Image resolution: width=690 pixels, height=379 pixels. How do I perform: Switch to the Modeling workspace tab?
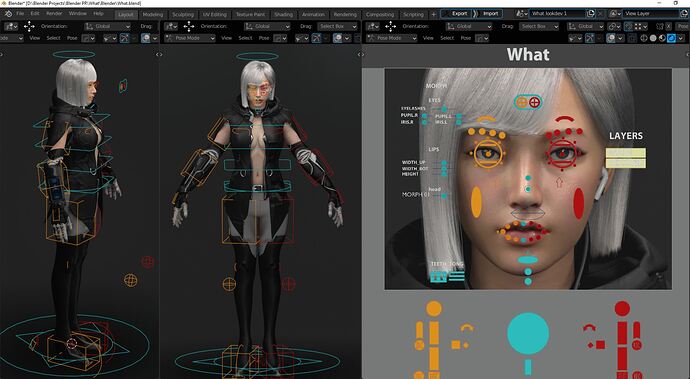point(153,15)
